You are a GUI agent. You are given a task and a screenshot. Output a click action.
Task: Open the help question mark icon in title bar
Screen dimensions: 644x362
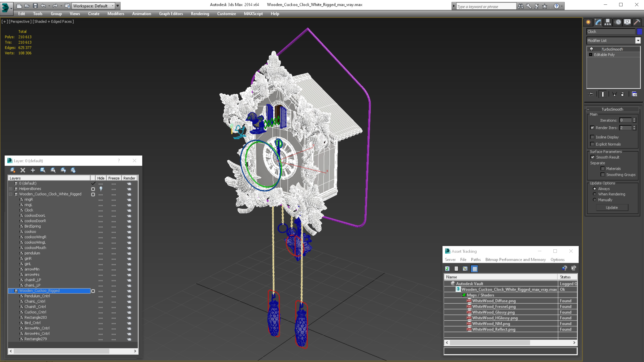[x=556, y=6]
